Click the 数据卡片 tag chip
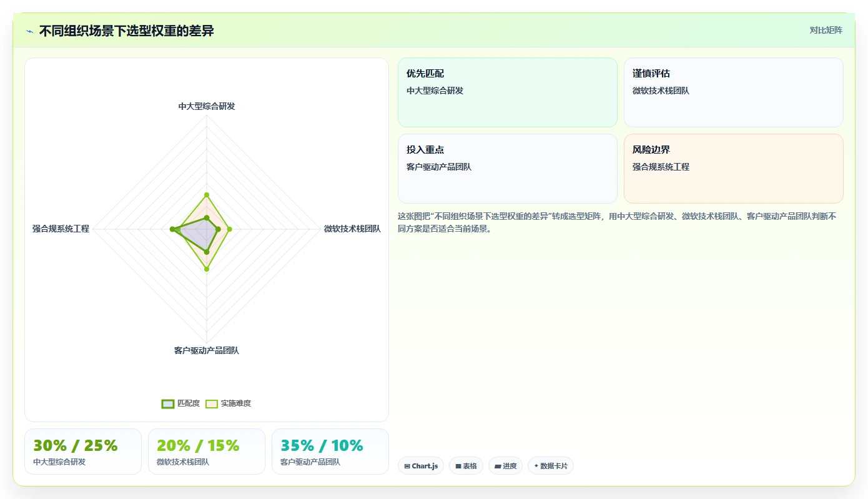The width and height of the screenshot is (868, 499). 551,466
